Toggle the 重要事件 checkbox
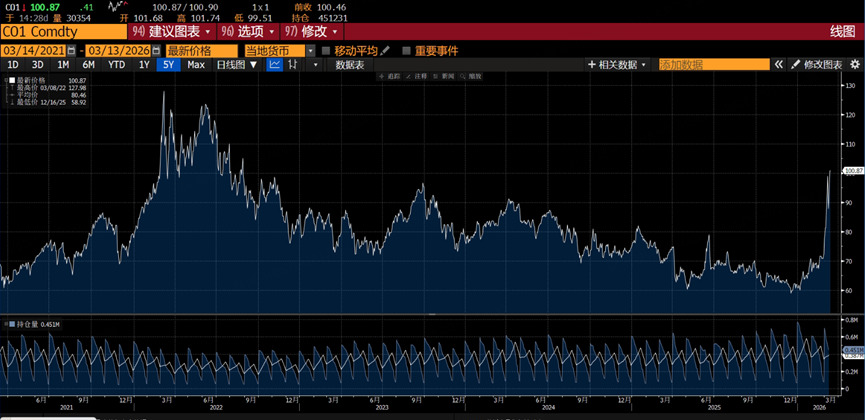Screen dimensions: 865x420 [407, 51]
